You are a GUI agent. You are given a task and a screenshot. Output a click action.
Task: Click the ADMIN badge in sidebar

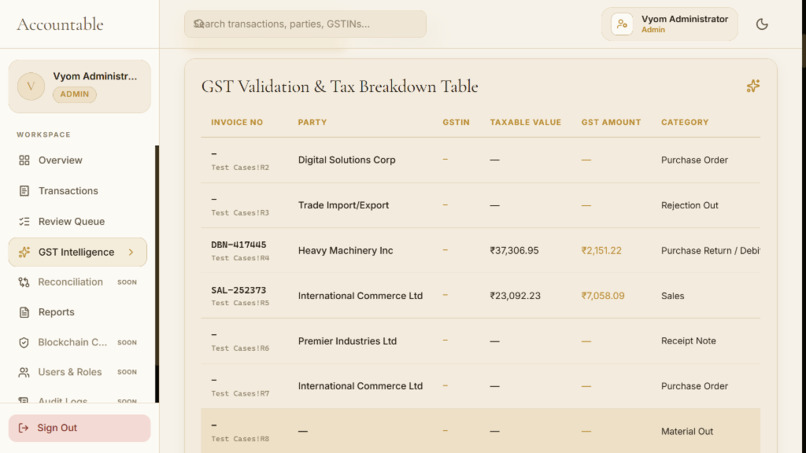(75, 94)
